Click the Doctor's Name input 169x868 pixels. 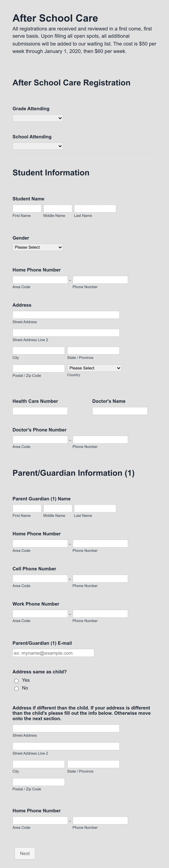120,411
